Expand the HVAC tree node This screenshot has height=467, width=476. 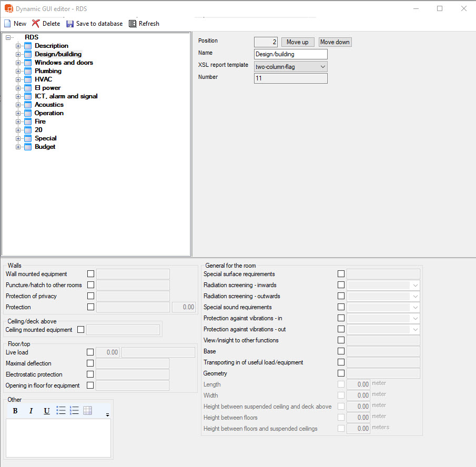(18, 79)
